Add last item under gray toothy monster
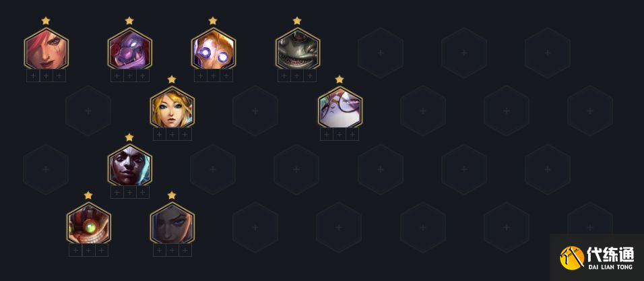 [x=310, y=75]
